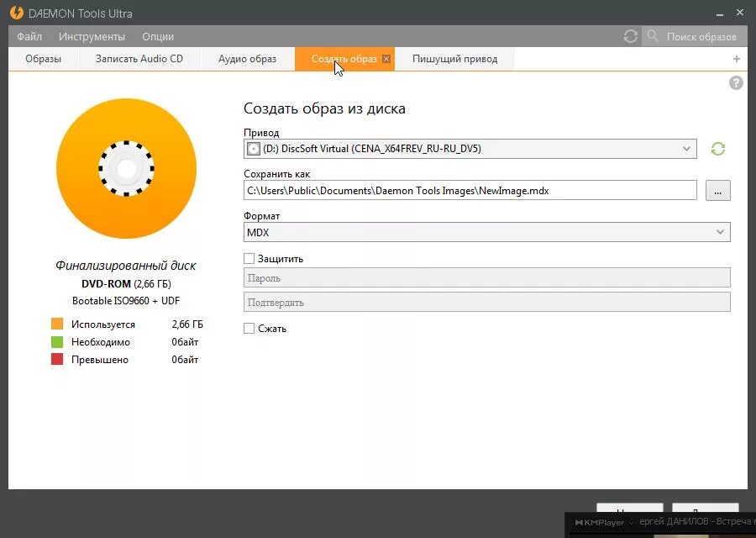Screen dimensions: 756x538
Task: Click the DAEMON Tools lightning logo icon
Action: (17, 13)
